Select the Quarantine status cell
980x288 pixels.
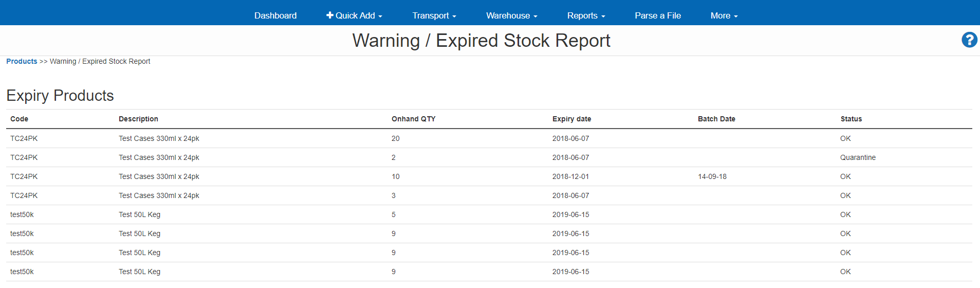(x=858, y=157)
